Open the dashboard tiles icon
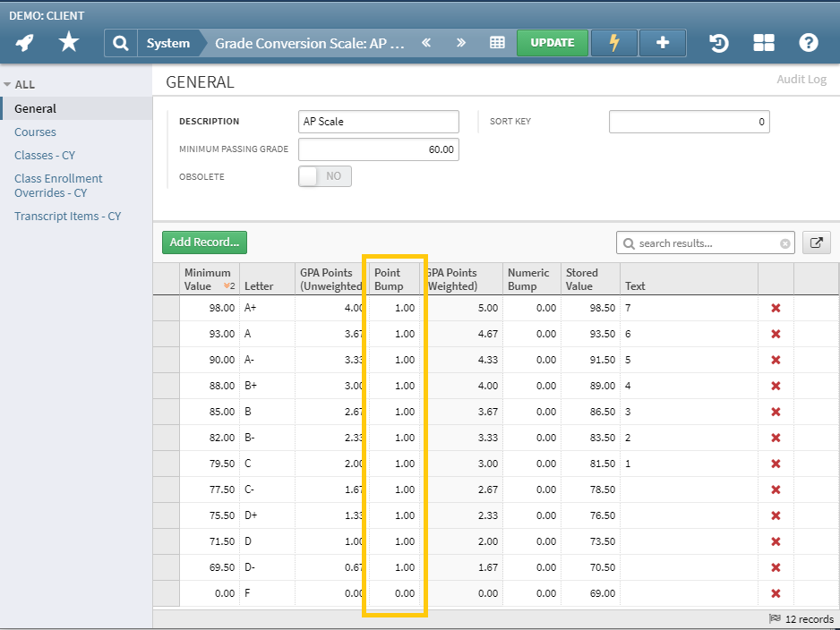 pos(764,43)
